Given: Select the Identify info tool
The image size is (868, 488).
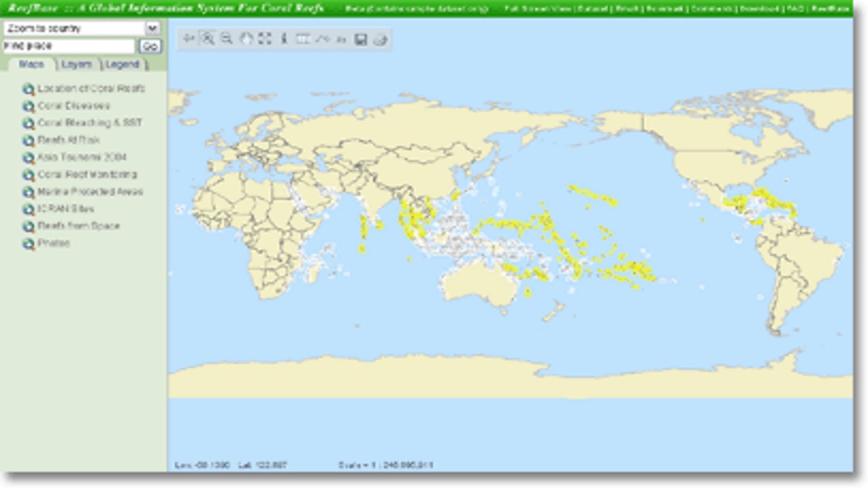Looking at the screenshot, I should point(284,39).
